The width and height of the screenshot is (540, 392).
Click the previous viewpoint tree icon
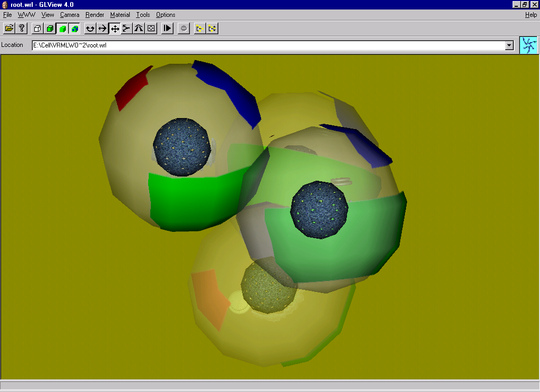pos(199,28)
